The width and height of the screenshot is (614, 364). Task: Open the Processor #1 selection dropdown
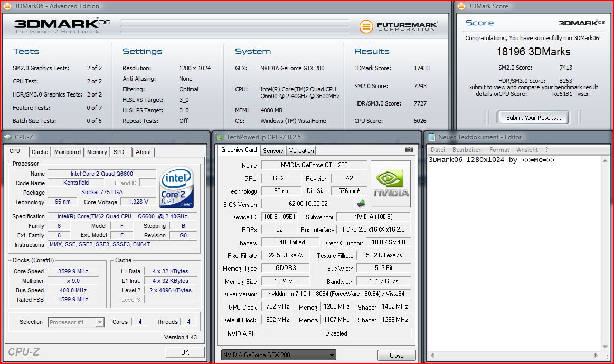[76, 322]
